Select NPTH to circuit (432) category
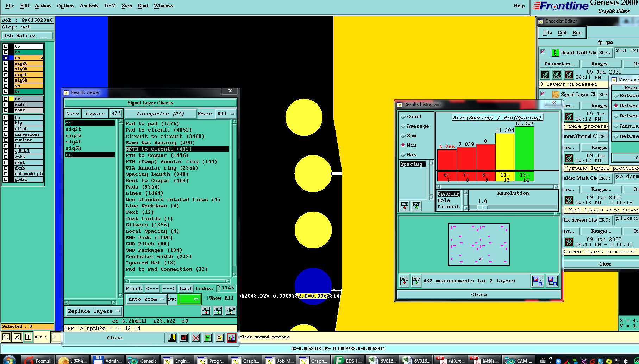The image size is (639, 364). pyautogui.click(x=177, y=149)
